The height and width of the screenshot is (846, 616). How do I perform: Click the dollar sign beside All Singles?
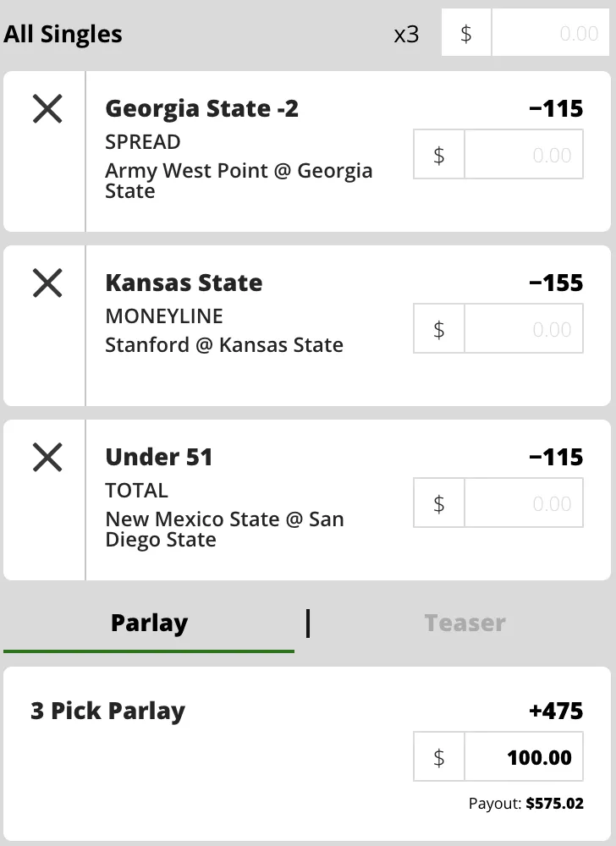click(466, 34)
